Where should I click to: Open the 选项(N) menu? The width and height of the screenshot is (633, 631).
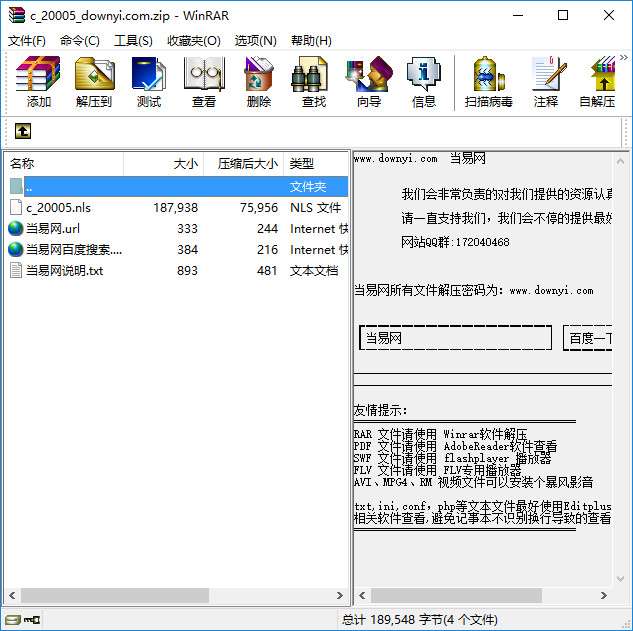pos(256,40)
